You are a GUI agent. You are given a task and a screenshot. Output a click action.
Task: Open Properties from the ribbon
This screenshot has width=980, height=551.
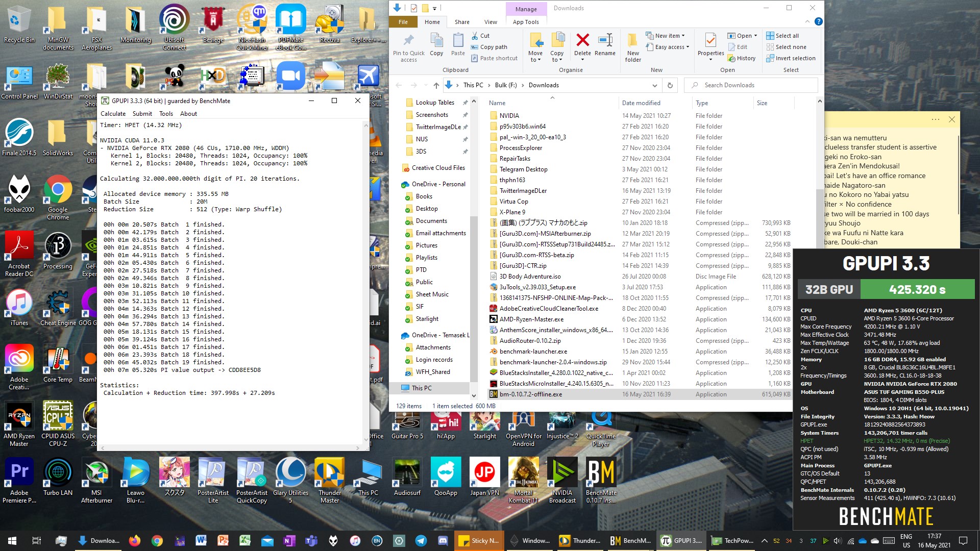point(710,47)
